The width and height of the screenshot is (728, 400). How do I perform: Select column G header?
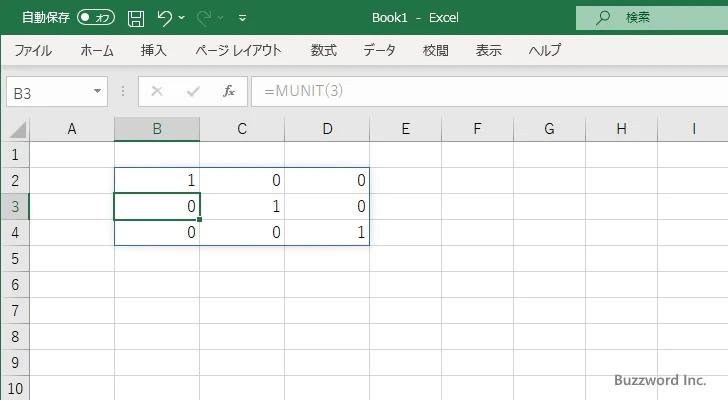[549, 129]
